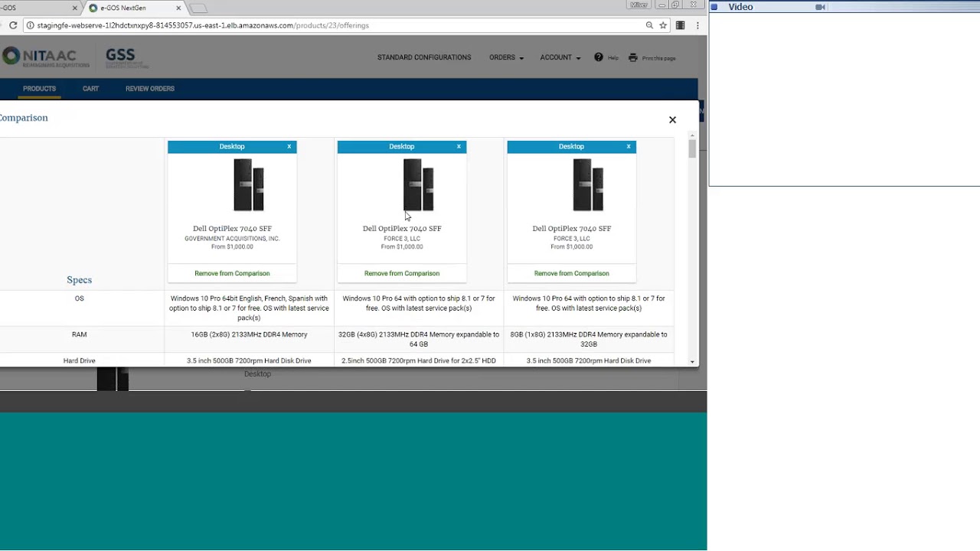
Task: Click the Help question mark icon
Action: click(x=599, y=57)
